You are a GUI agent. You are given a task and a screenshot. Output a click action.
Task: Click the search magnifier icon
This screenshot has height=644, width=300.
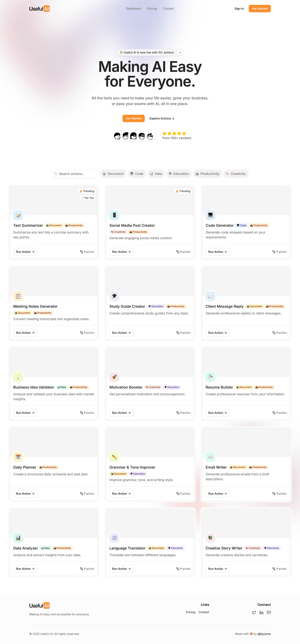56,174
